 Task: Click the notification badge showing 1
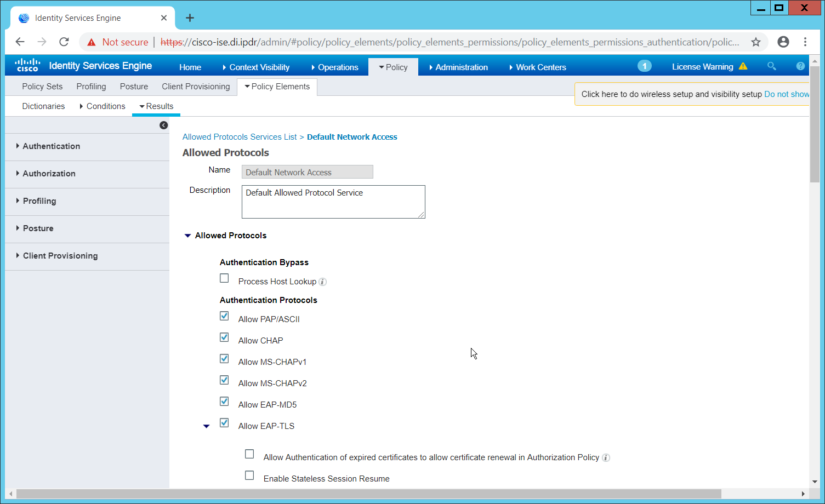(644, 66)
